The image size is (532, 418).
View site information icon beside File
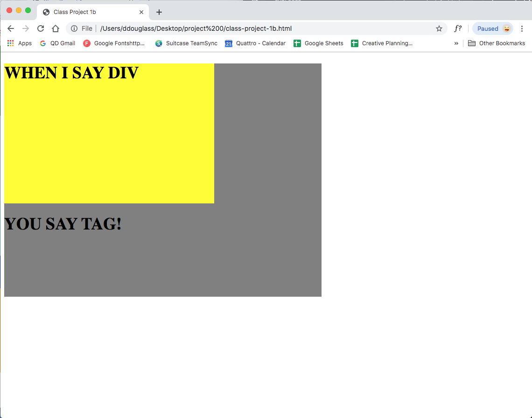[x=74, y=28]
